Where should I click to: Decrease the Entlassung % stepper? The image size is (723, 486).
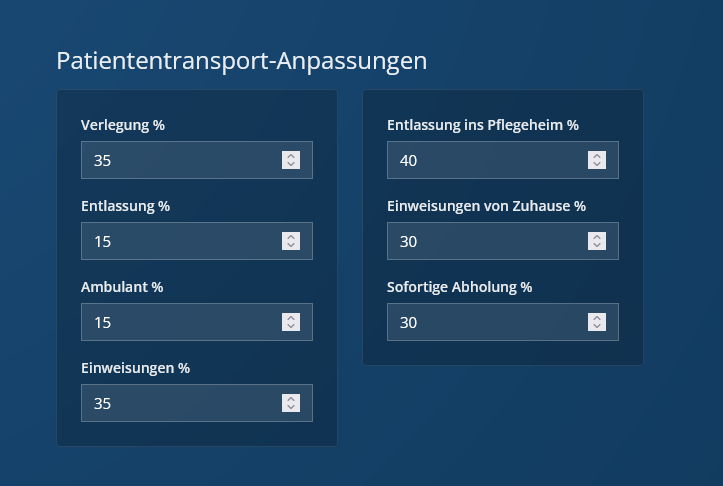291,246
